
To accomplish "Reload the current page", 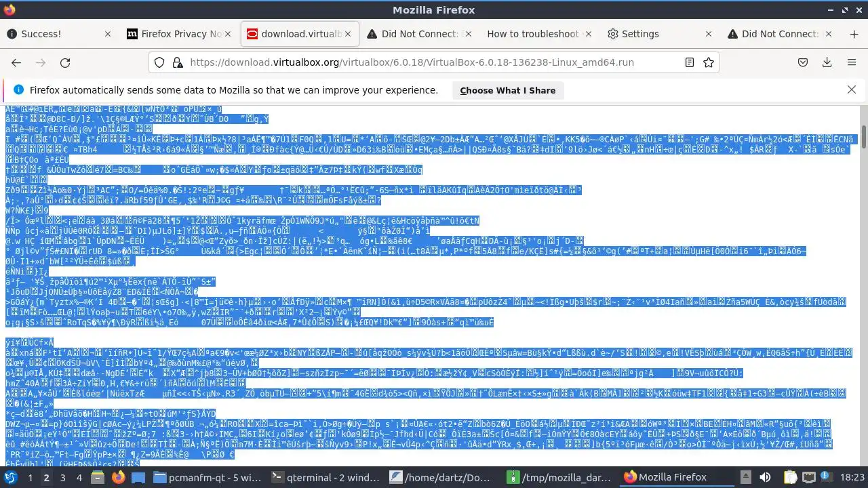I will click(65, 62).
